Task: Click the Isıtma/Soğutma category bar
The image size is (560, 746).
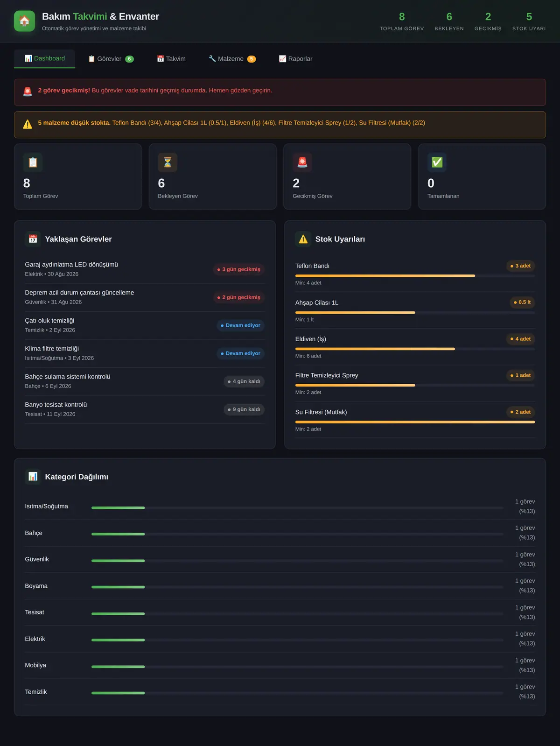Action: 297,507
